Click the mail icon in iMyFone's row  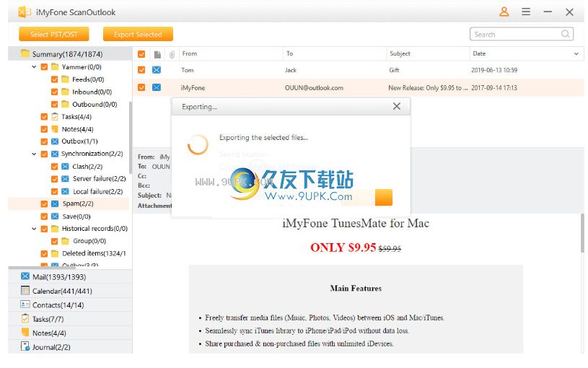click(157, 87)
